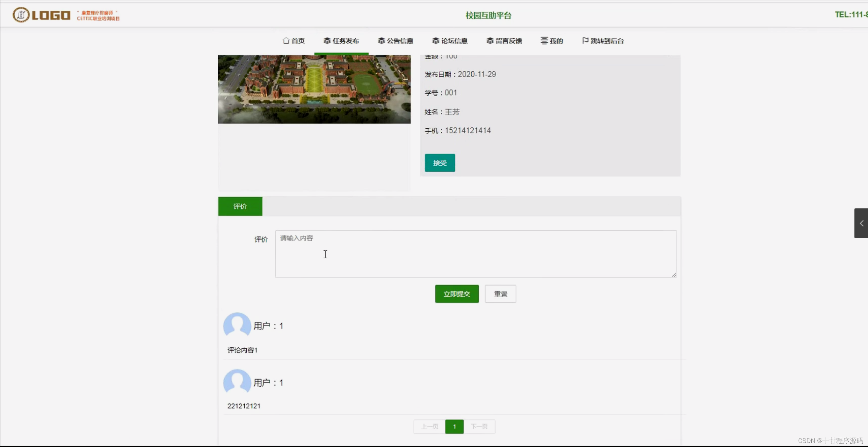Go to next page via 下一页

[x=479, y=427]
